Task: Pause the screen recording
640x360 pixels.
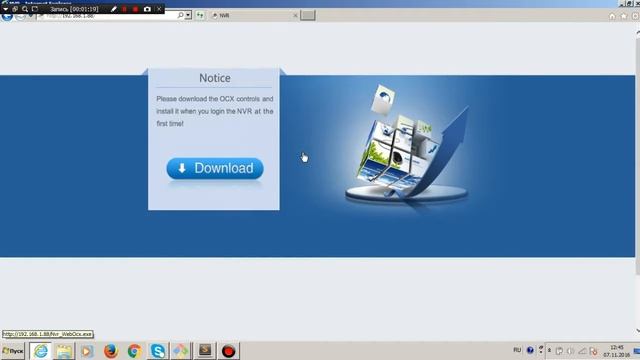Action: (124, 9)
